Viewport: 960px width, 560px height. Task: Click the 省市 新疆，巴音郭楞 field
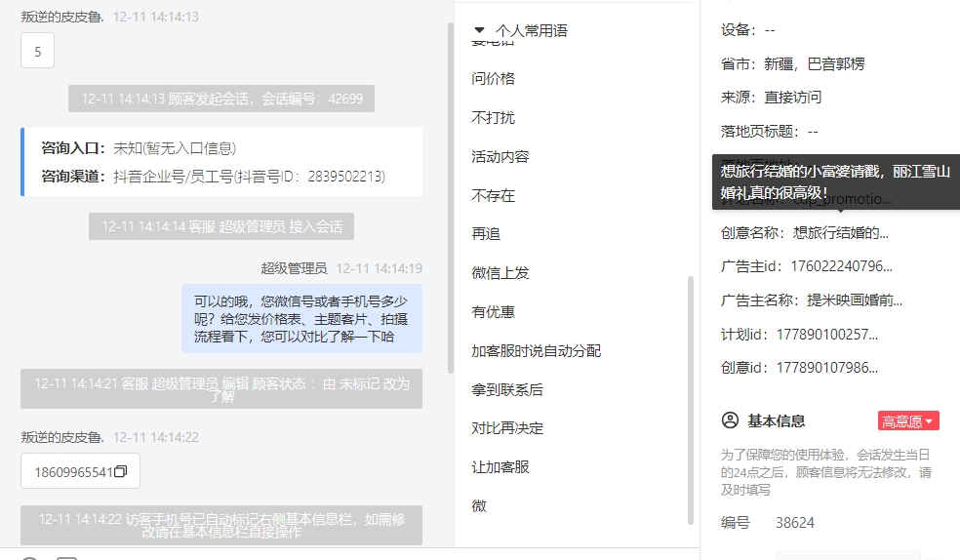coord(793,63)
